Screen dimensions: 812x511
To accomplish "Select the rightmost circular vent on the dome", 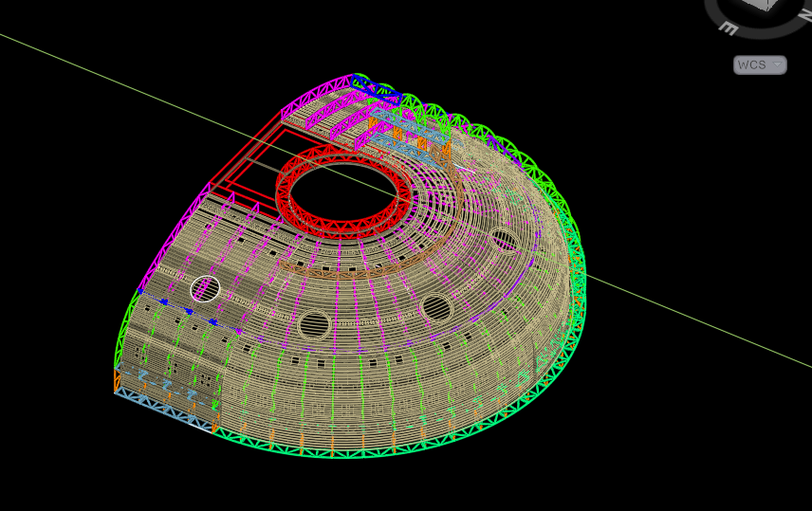I will [x=505, y=241].
